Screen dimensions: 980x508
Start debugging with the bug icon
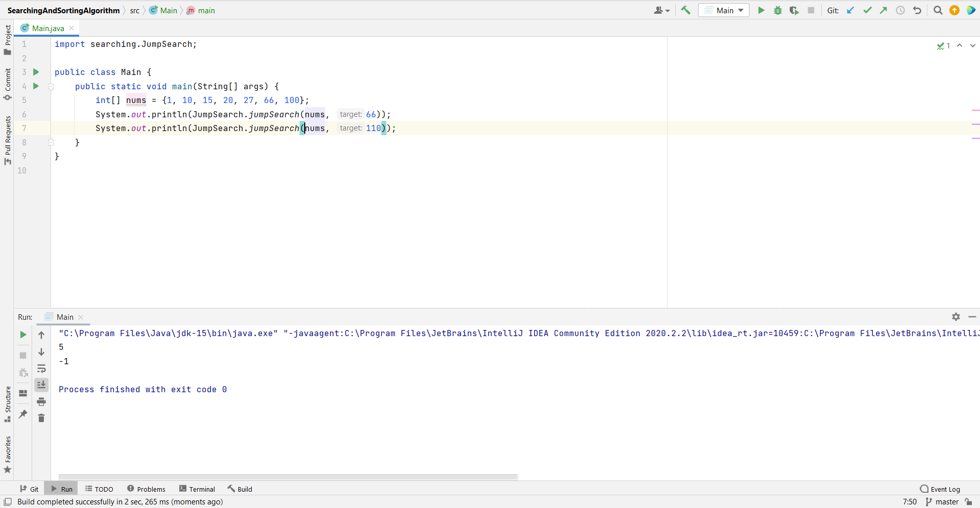coord(778,10)
